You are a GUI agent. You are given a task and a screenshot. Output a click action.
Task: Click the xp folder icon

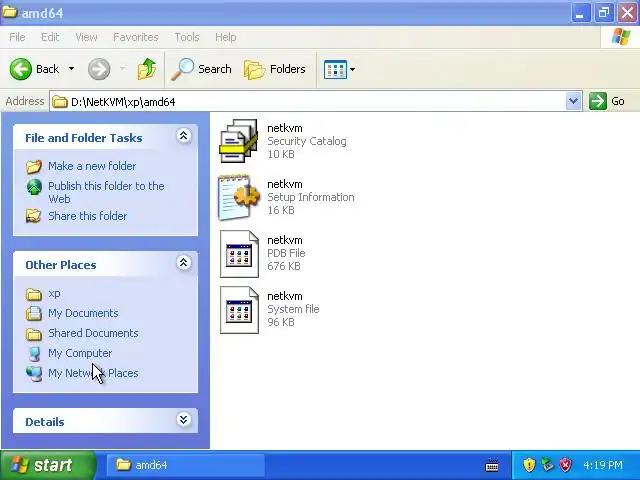[34, 294]
